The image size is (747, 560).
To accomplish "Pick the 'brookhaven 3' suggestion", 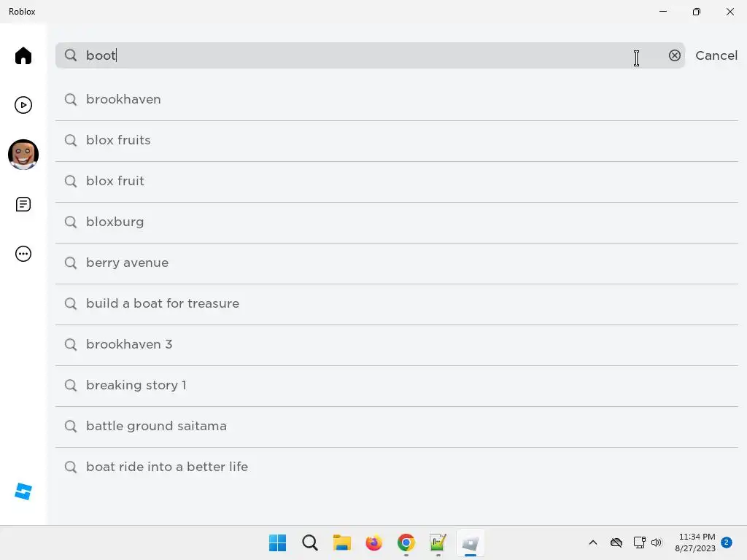I will 396,345.
